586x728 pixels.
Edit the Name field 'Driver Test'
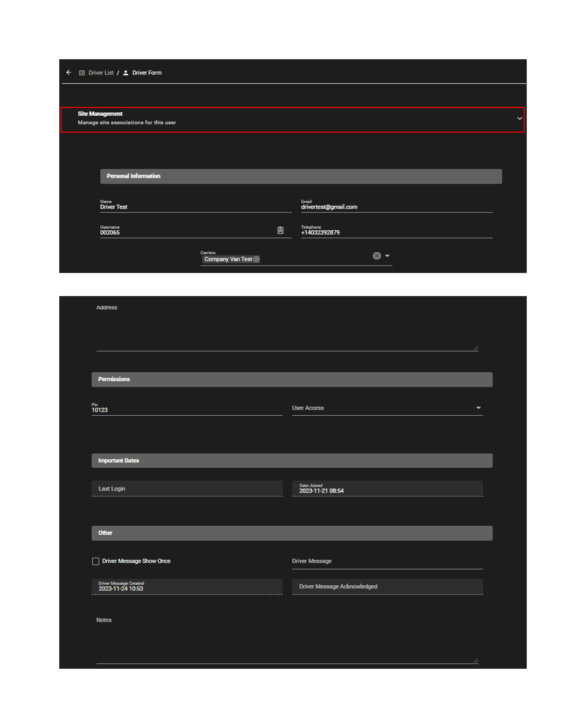196,206
